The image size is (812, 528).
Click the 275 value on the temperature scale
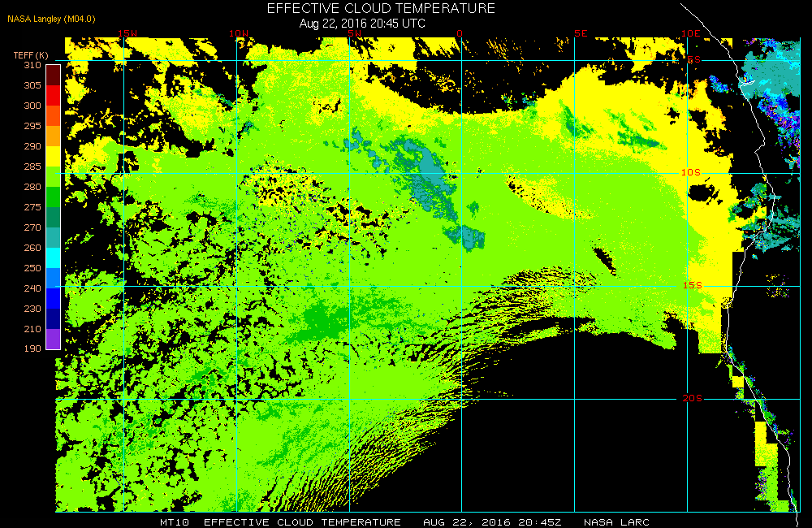(32, 207)
